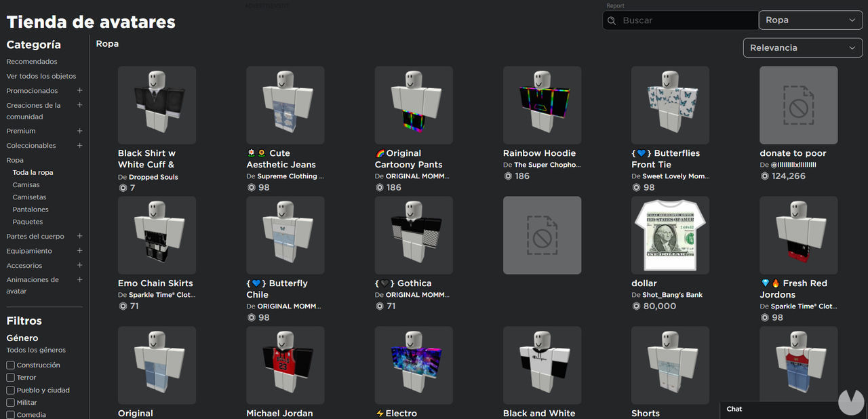This screenshot has height=419, width=868.
Task: Select Toda la ropa subcategory
Action: pos(33,173)
